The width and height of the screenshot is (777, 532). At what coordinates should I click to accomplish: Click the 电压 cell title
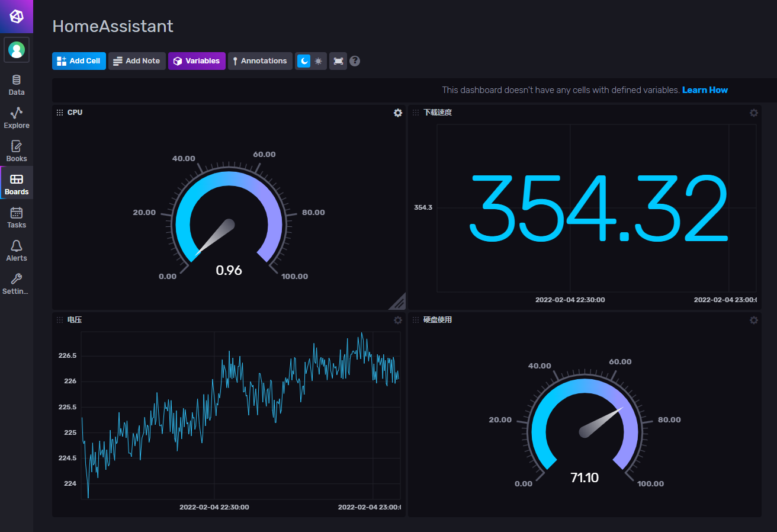tap(75, 320)
